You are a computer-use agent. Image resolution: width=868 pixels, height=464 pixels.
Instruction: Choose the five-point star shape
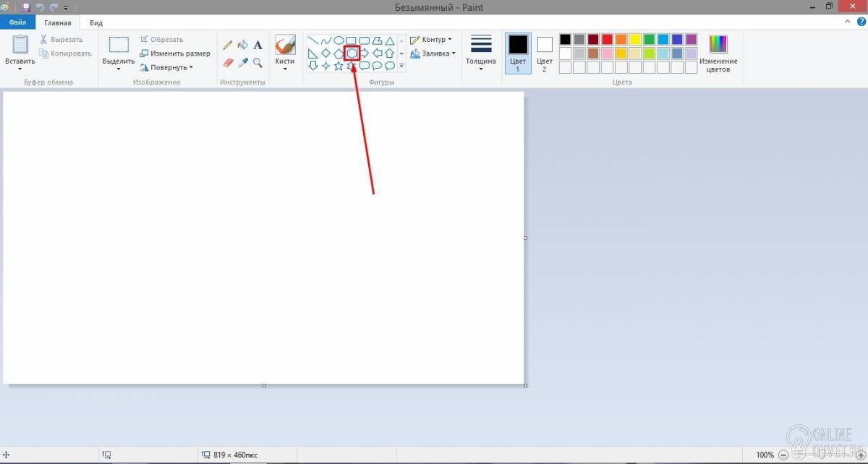pyautogui.click(x=339, y=66)
